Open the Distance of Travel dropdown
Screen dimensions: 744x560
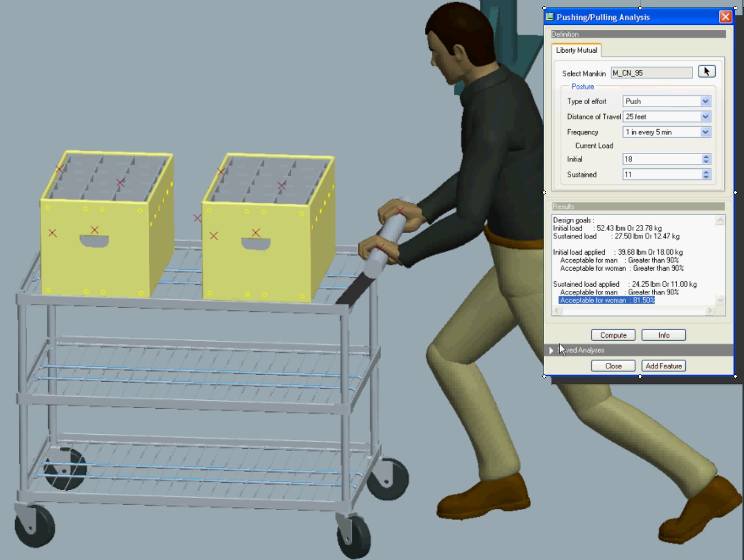[x=705, y=117]
